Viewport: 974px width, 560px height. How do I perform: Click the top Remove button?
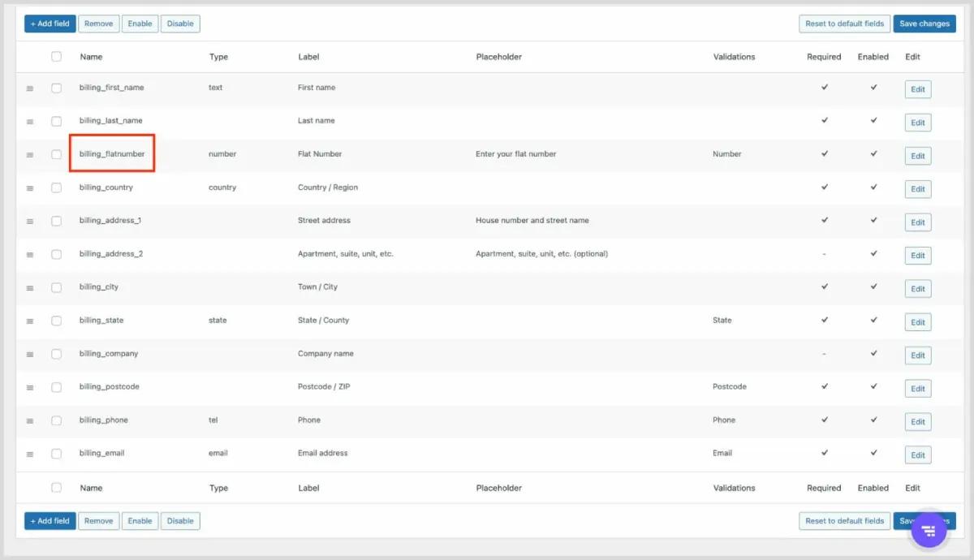click(99, 24)
